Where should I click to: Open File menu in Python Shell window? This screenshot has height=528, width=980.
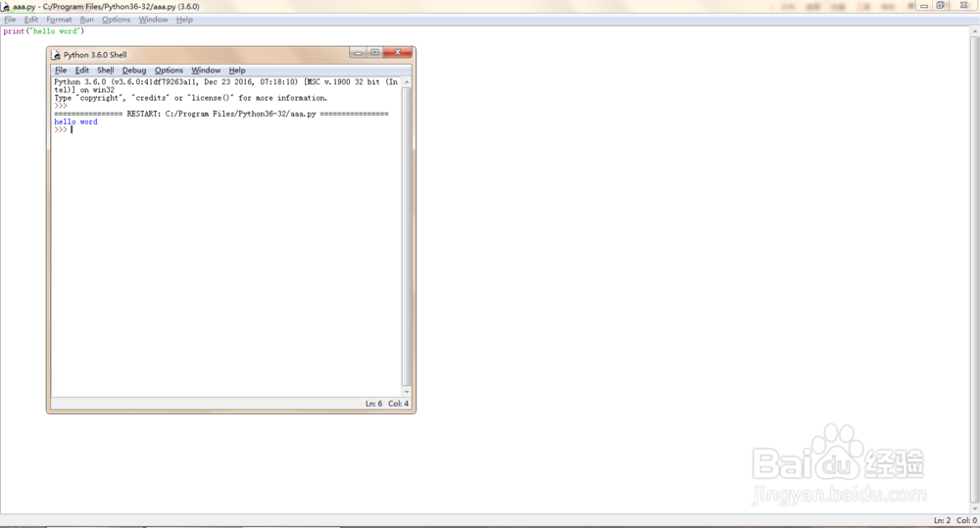61,70
